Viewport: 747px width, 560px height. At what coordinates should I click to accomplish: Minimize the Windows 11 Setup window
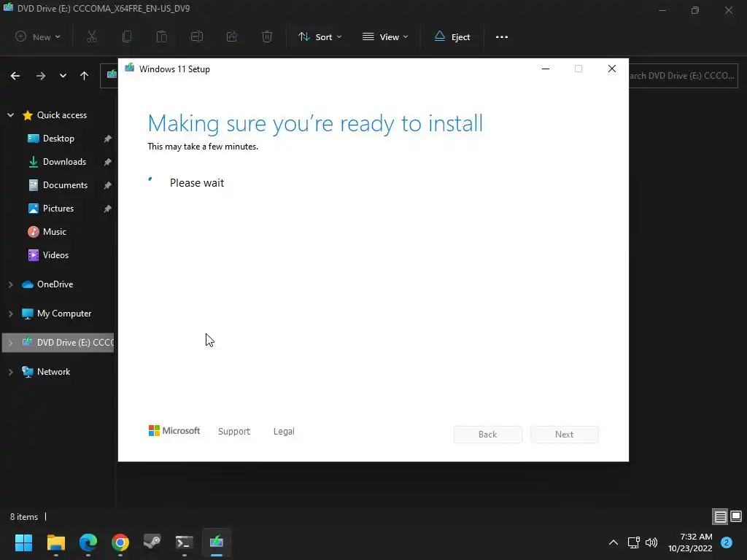(x=546, y=69)
